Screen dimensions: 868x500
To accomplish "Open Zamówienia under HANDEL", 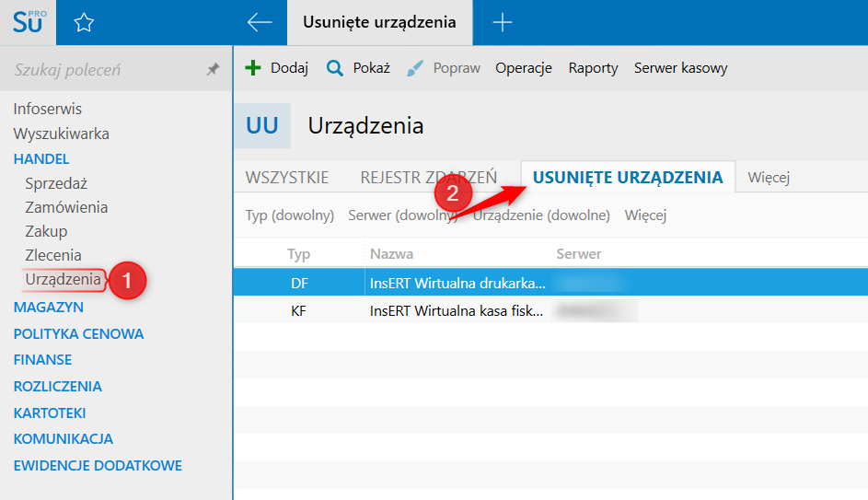I will 66,207.
